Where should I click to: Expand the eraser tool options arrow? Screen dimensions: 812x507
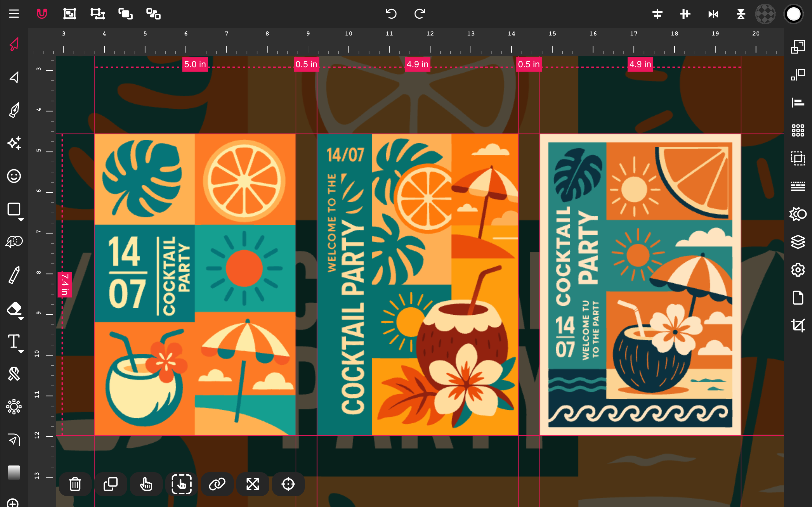tap(21, 318)
